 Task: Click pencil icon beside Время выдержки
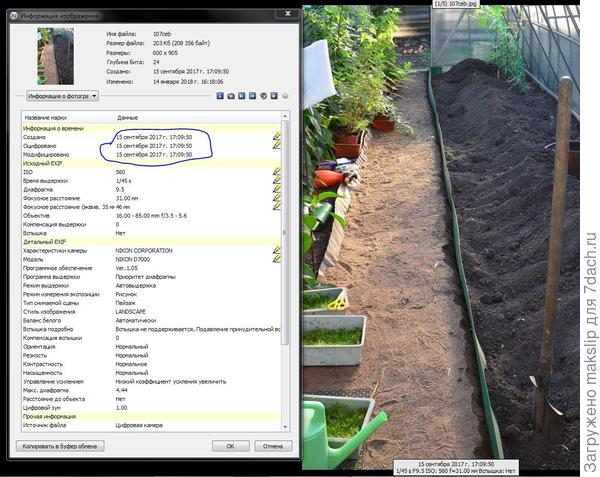(x=276, y=180)
